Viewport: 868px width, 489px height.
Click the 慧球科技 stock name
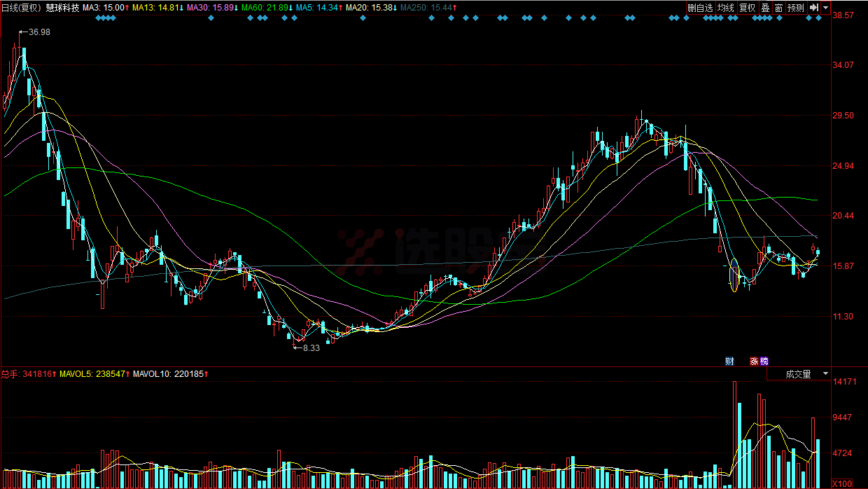(62, 8)
